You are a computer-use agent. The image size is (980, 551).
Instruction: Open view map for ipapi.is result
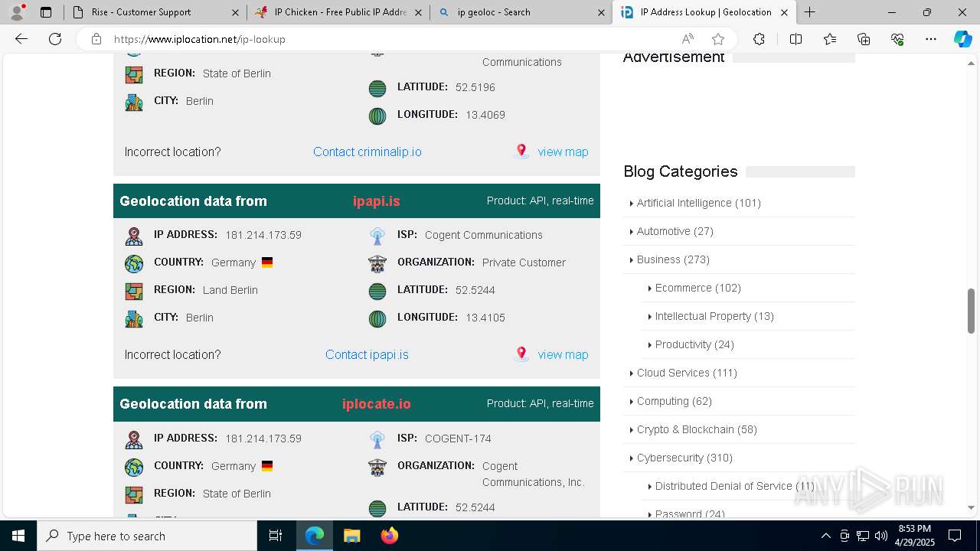coord(563,354)
